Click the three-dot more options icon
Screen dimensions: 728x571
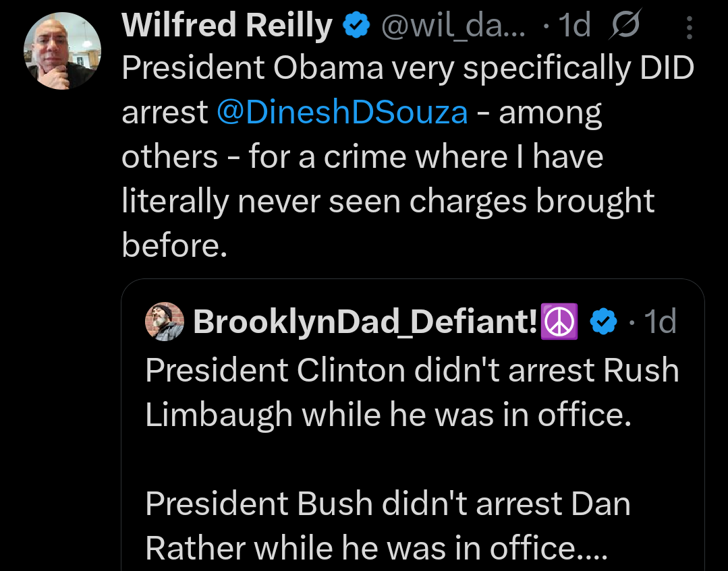[689, 26]
